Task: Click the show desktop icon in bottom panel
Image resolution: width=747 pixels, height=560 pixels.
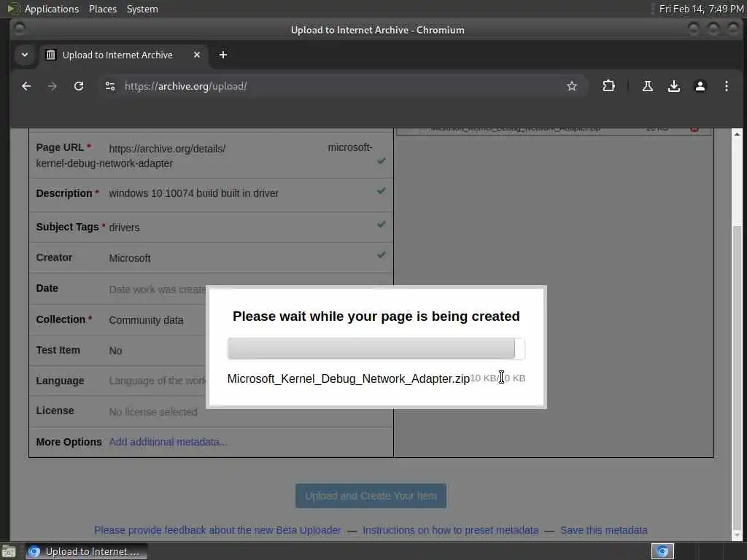Action: coord(8,552)
